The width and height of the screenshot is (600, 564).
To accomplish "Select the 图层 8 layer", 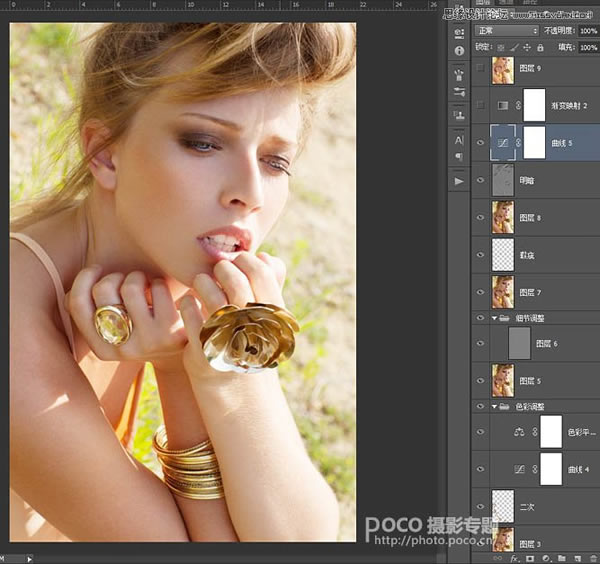I will [536, 217].
